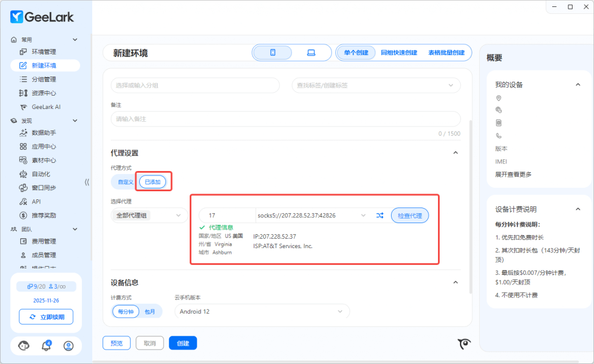
Task: Collapse the 代理设置 section
Action: point(455,153)
